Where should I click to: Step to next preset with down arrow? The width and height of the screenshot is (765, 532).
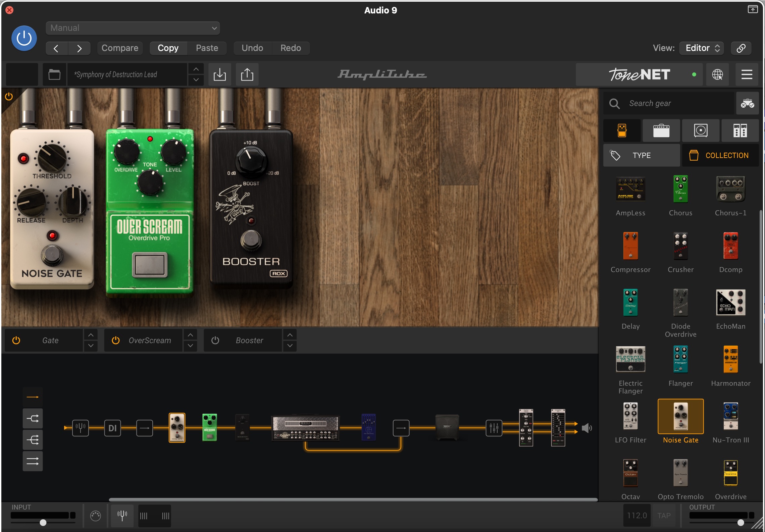point(196,80)
